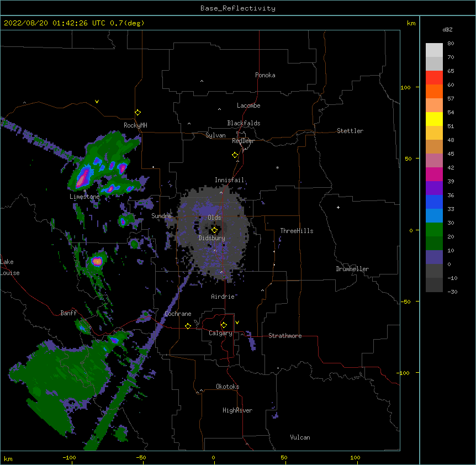Viewport: 476px width, 465px height.
Task: Click the yellow marker above Calgary label
Action: pos(224,325)
